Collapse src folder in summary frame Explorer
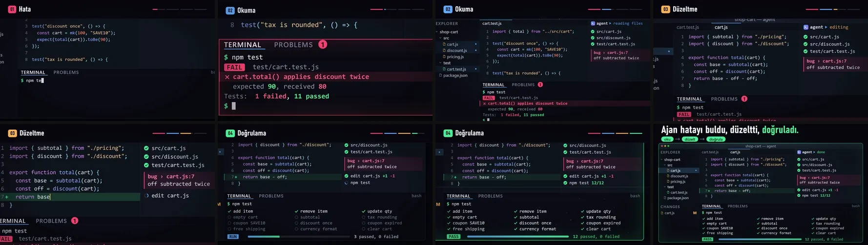Viewport: 868px width, 245px height. [665, 165]
